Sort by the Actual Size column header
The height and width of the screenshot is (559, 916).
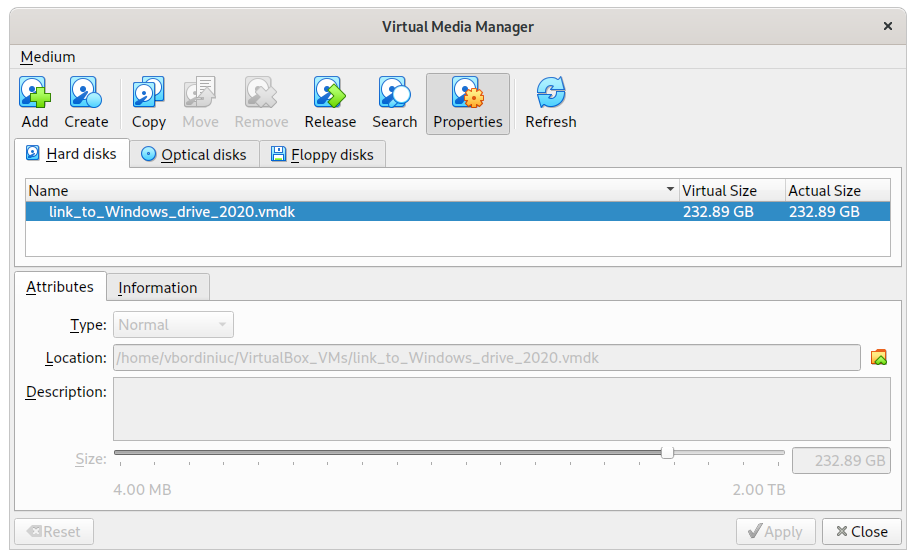coord(837,190)
